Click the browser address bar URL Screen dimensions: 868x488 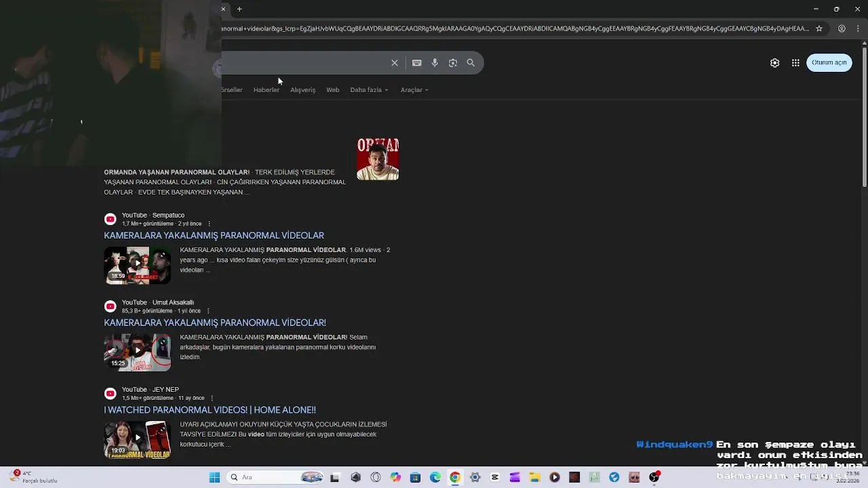pyautogui.click(x=515, y=28)
